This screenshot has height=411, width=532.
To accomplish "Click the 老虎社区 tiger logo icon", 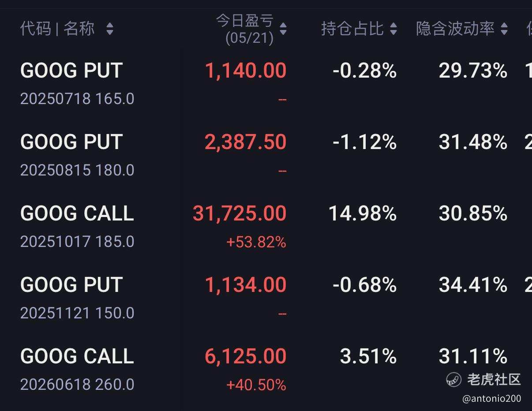I will coord(453,379).
